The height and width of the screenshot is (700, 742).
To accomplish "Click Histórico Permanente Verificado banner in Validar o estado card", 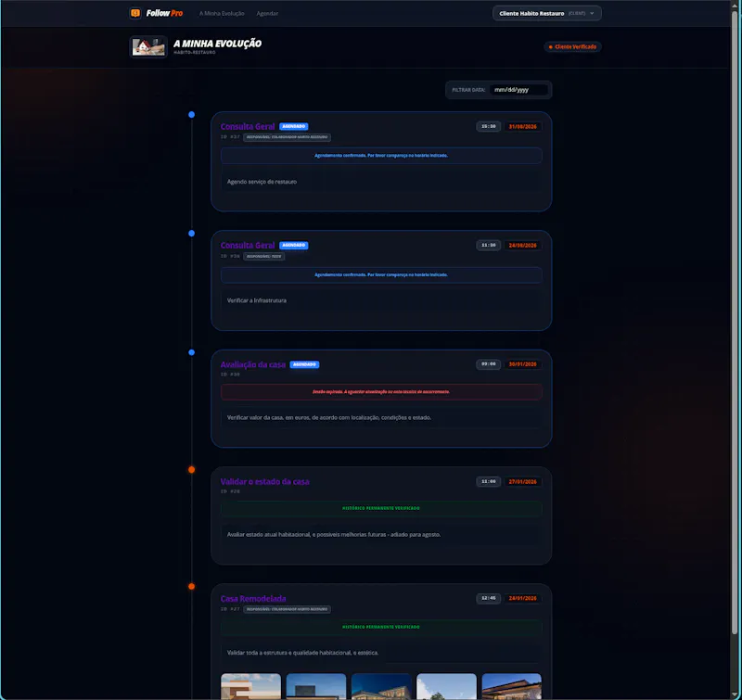I will click(381, 508).
